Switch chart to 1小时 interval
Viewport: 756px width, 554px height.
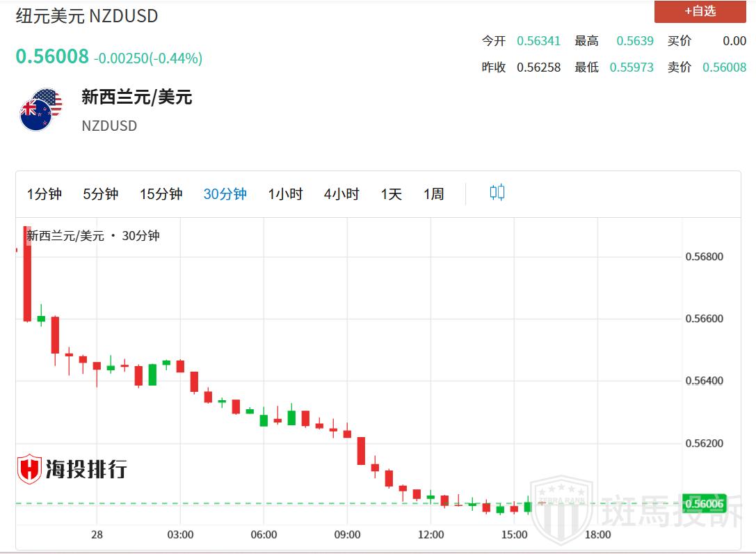coord(285,194)
